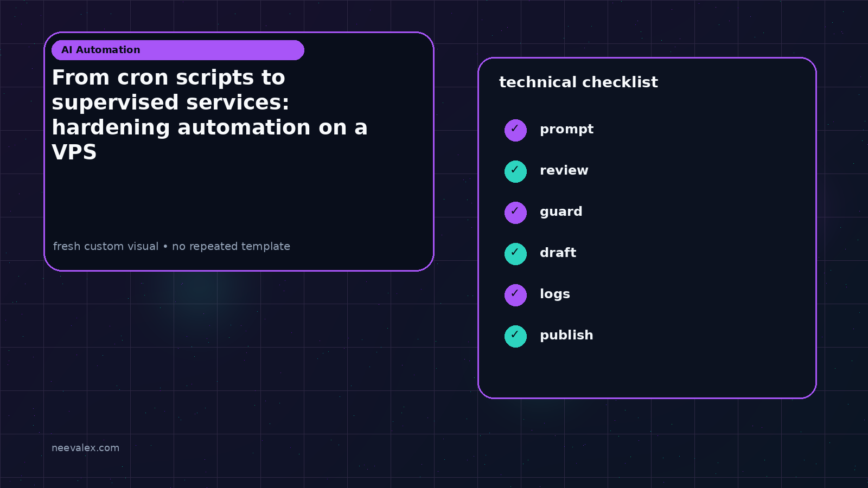Image resolution: width=868 pixels, height=488 pixels.
Task: Open the neevalex.com link
Action: point(85,448)
